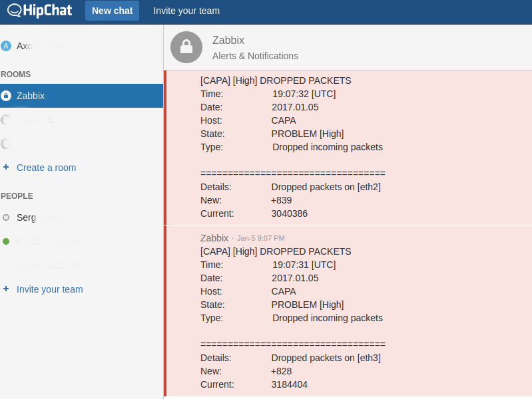Click the Zabbix room title in header
This screenshot has height=399, width=532.
click(228, 41)
